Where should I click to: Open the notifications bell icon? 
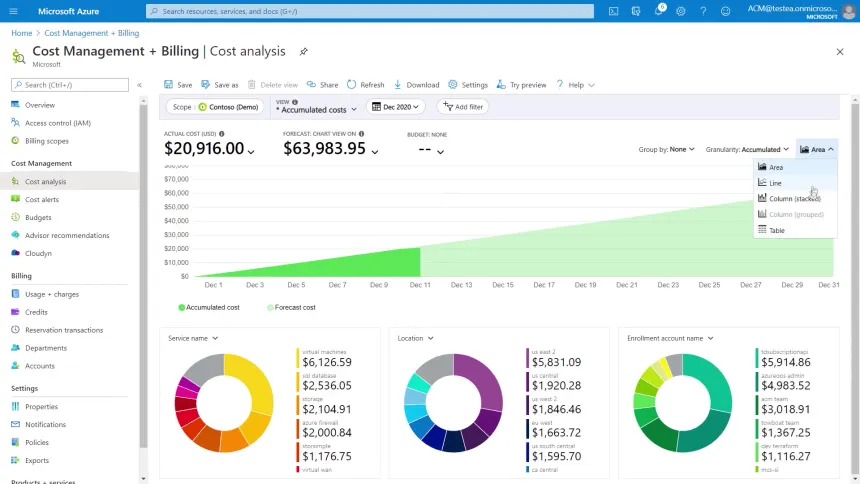click(x=659, y=11)
